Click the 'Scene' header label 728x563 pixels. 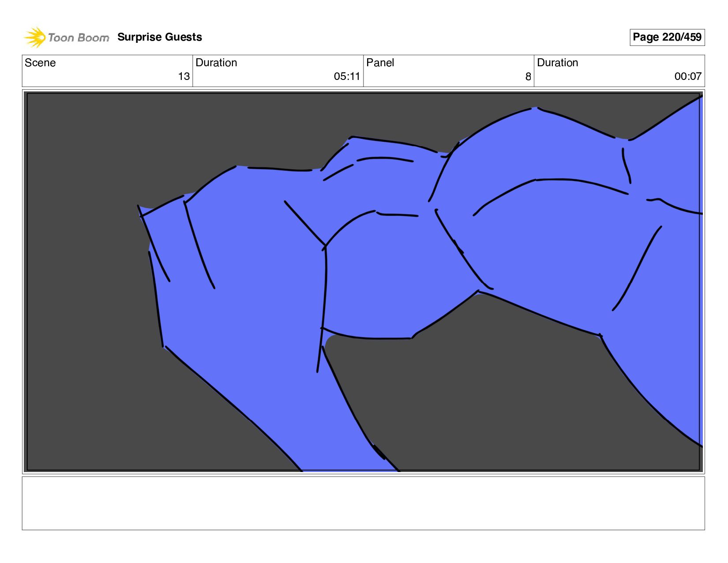coord(40,63)
